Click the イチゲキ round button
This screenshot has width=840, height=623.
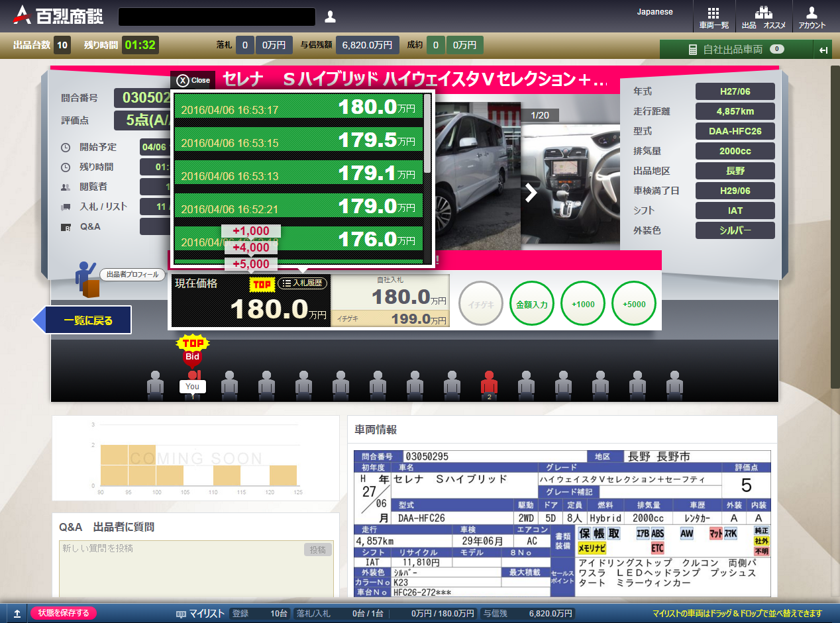tap(481, 305)
